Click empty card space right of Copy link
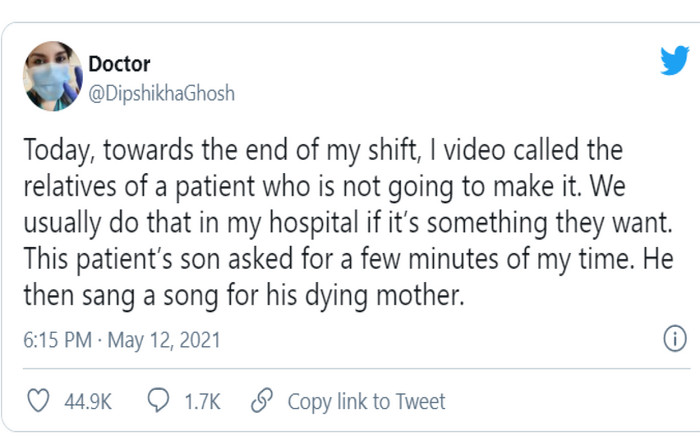Image resolution: width=700 pixels, height=437 pixels. 567,400
